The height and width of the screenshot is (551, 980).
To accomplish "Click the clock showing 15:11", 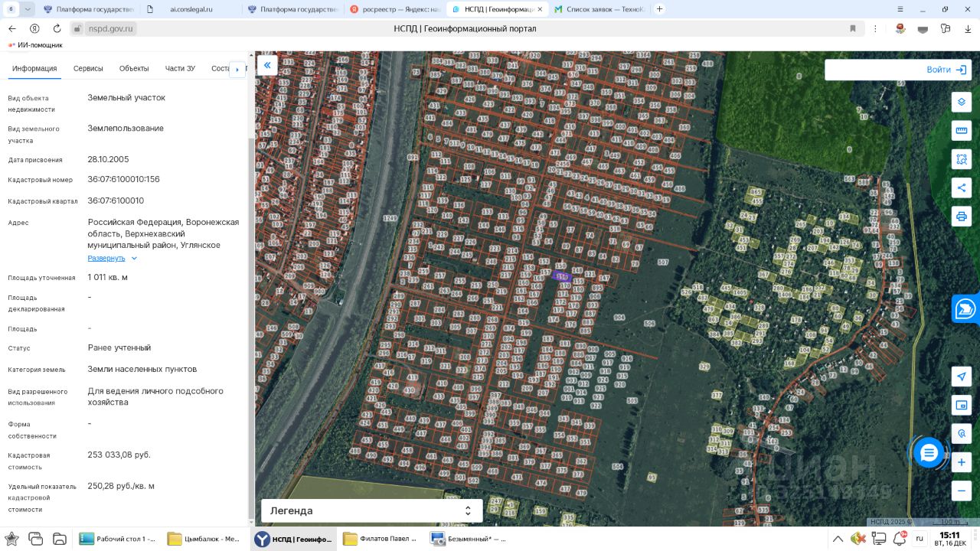I will (949, 535).
